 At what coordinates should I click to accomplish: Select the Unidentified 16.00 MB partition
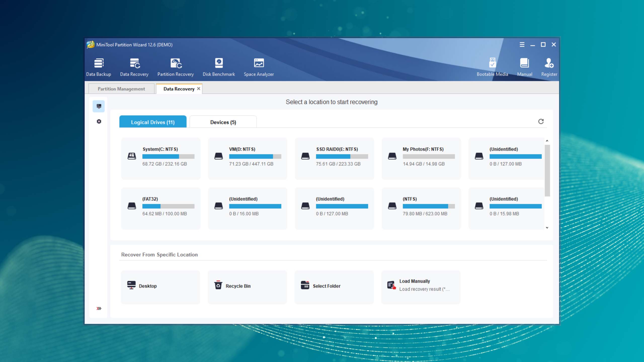point(248,208)
